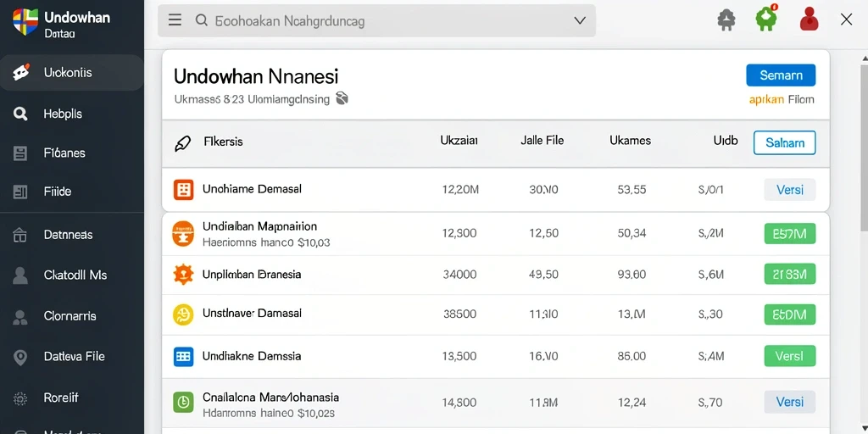Sort by the Ukzaiai column header
868x434 pixels.
coord(459,141)
